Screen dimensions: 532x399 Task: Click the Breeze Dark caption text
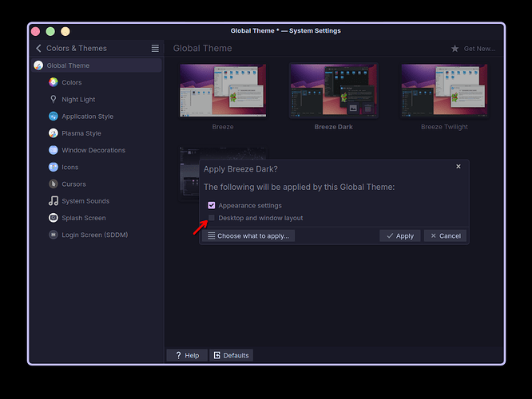(334, 127)
